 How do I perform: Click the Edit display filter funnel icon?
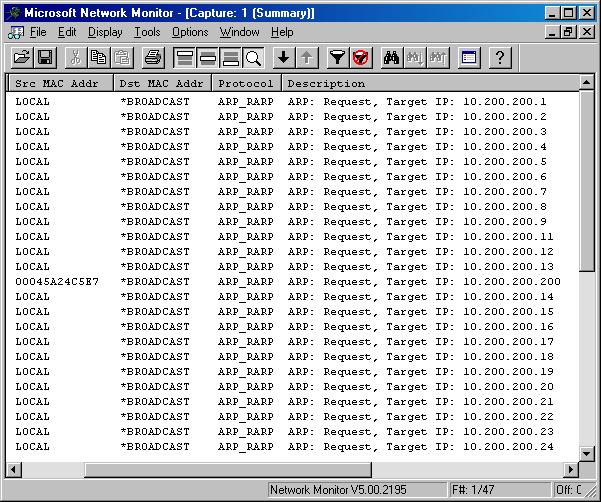click(x=338, y=58)
